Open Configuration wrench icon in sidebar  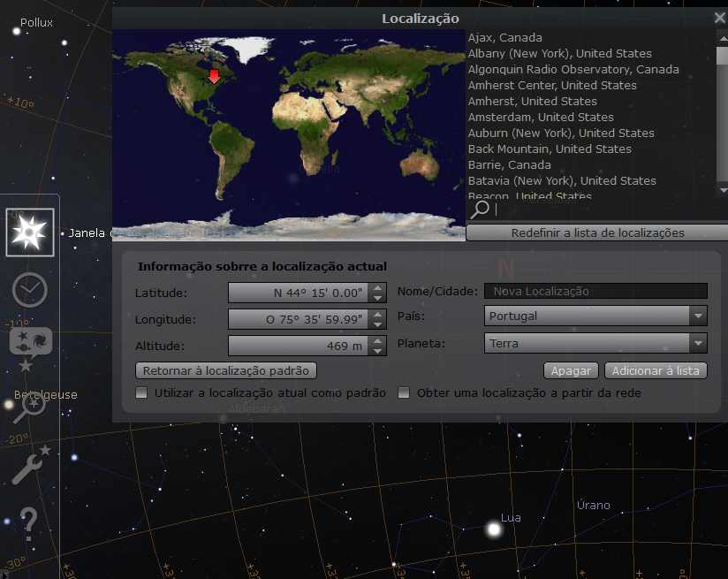click(x=31, y=465)
